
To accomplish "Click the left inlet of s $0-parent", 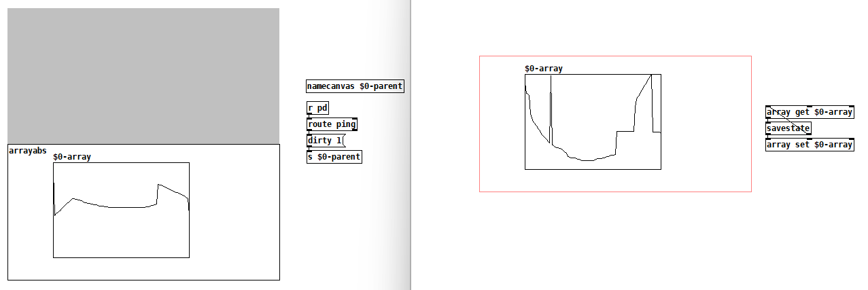I will (x=309, y=152).
